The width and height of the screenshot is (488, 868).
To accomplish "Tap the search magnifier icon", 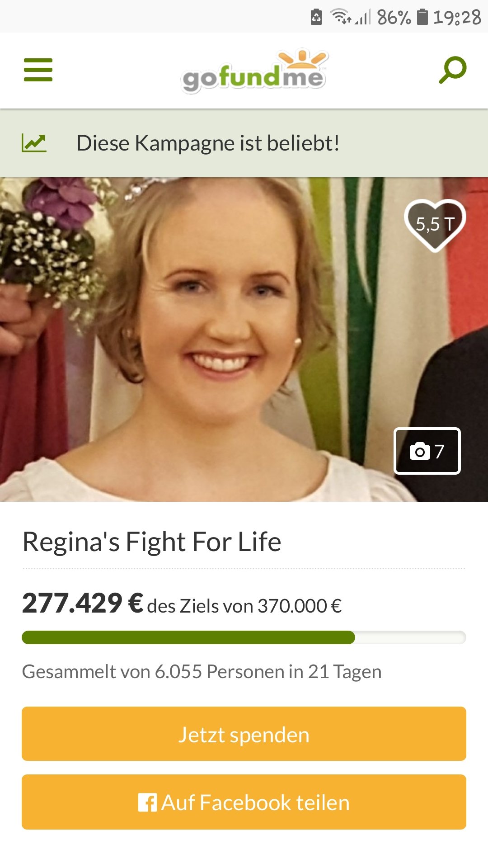I will click(453, 70).
